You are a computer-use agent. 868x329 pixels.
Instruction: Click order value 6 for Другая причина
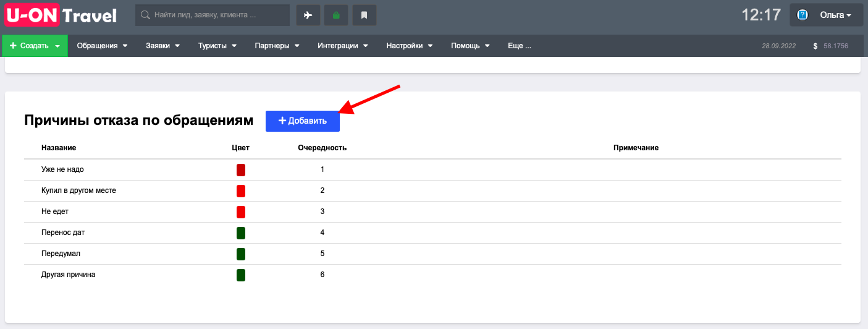tap(322, 275)
